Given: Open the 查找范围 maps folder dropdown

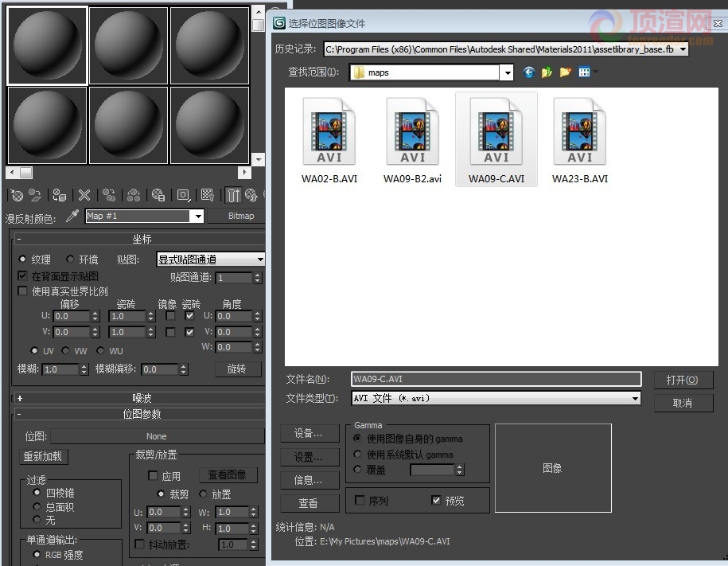Looking at the screenshot, I should (x=508, y=72).
